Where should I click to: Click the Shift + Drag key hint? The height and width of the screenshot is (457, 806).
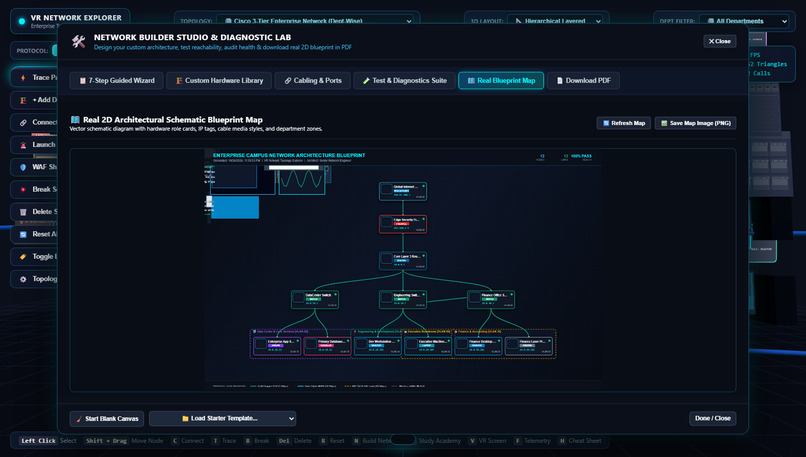click(x=106, y=441)
